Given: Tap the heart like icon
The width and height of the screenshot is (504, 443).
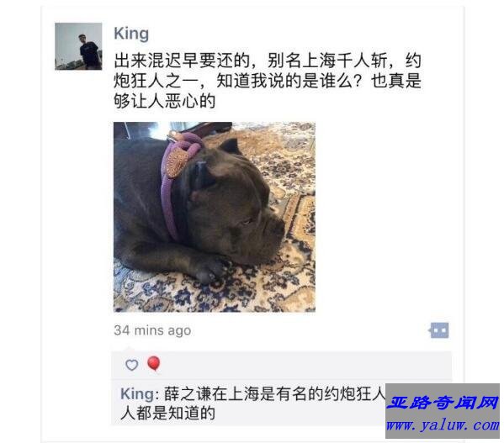Looking at the screenshot, I should click(x=132, y=365).
